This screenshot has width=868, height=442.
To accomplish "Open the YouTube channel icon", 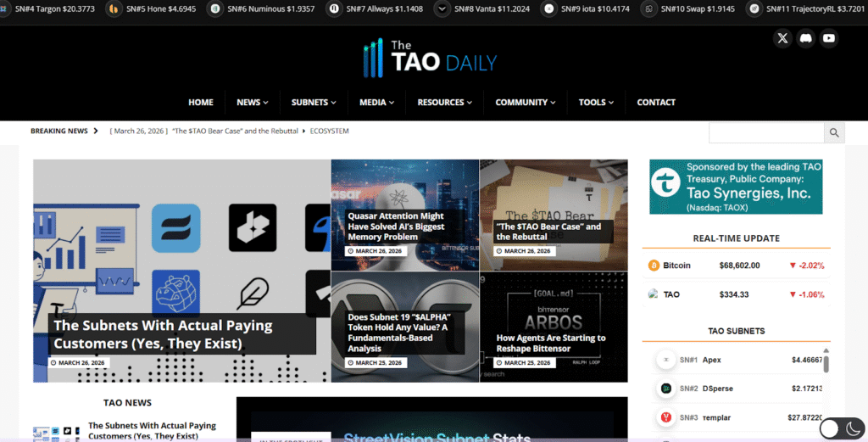I will click(828, 38).
